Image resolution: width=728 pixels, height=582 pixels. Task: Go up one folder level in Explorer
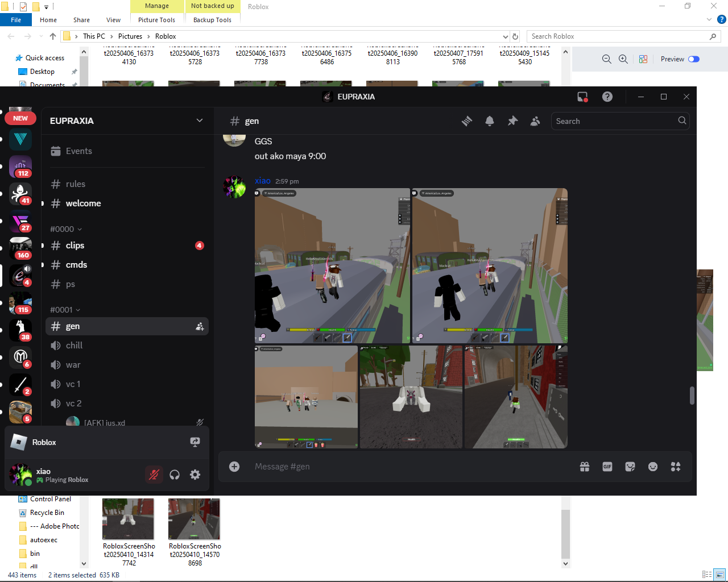tap(53, 36)
